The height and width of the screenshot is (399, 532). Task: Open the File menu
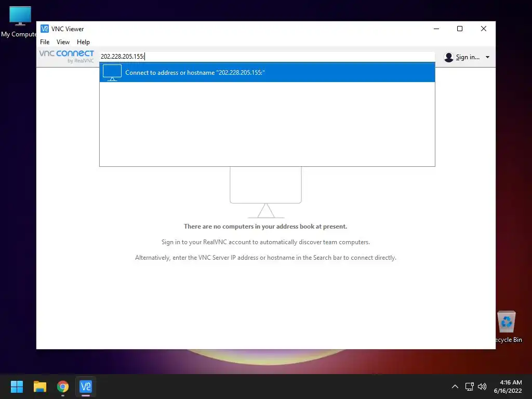click(45, 42)
